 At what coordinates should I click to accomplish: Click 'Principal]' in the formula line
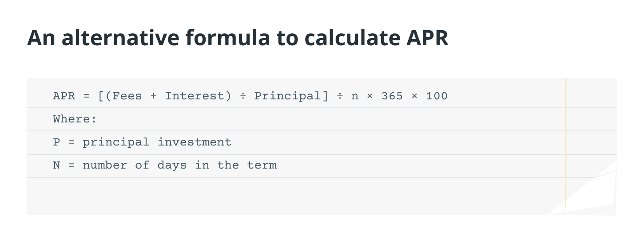click(291, 96)
